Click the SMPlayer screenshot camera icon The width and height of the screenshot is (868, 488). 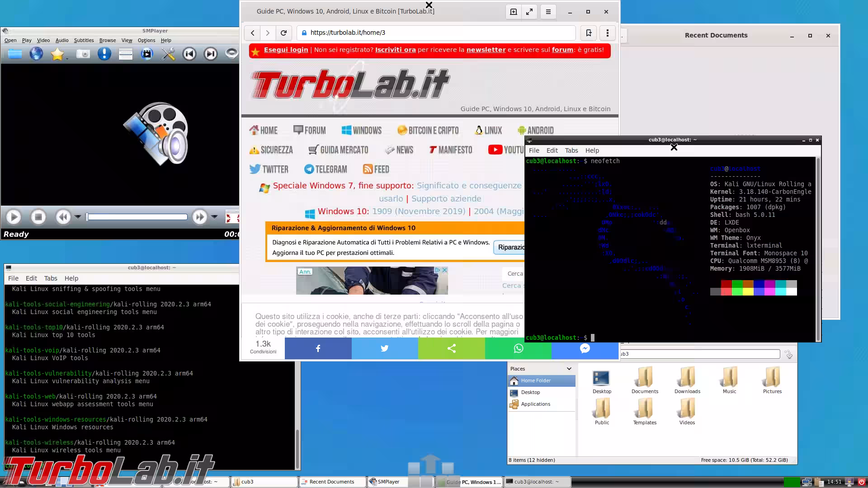[x=83, y=54]
